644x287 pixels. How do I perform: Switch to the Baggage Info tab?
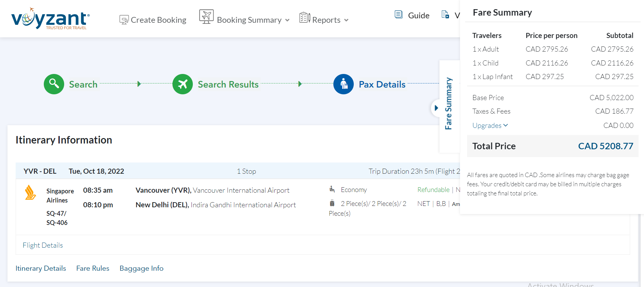pyautogui.click(x=141, y=268)
